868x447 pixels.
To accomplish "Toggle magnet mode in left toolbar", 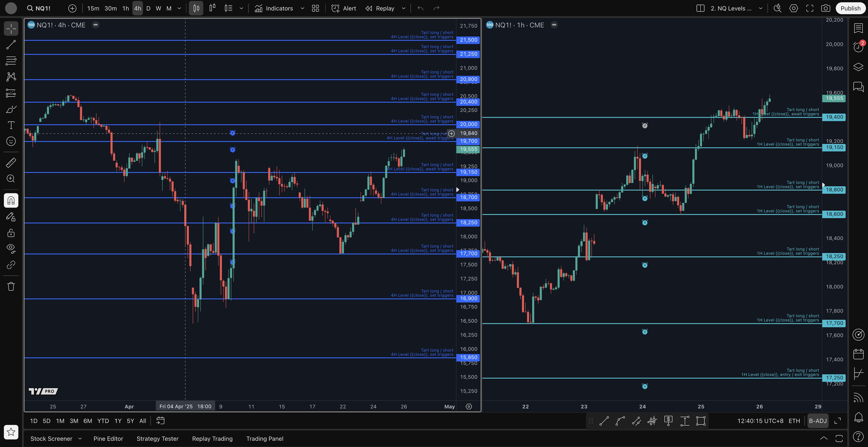I will [11, 201].
